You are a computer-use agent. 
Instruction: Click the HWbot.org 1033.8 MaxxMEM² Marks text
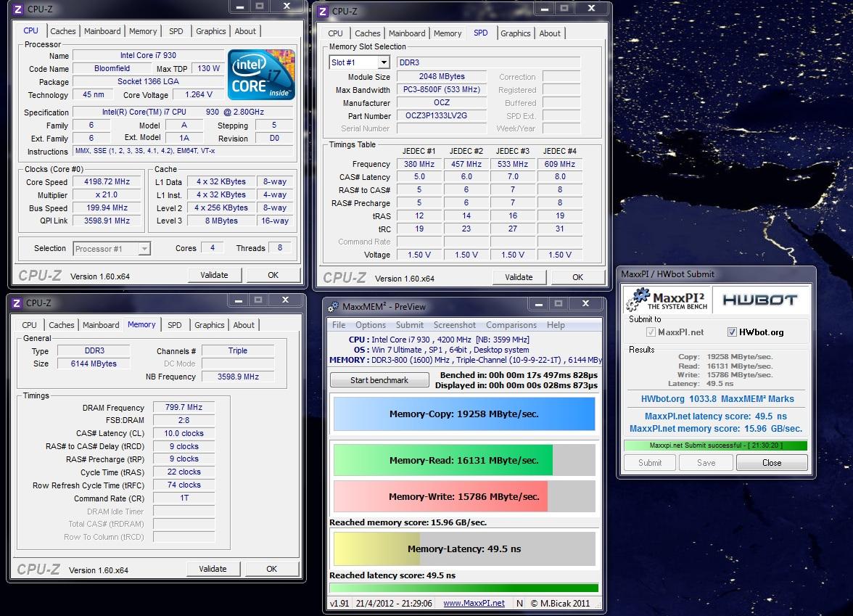click(717, 399)
